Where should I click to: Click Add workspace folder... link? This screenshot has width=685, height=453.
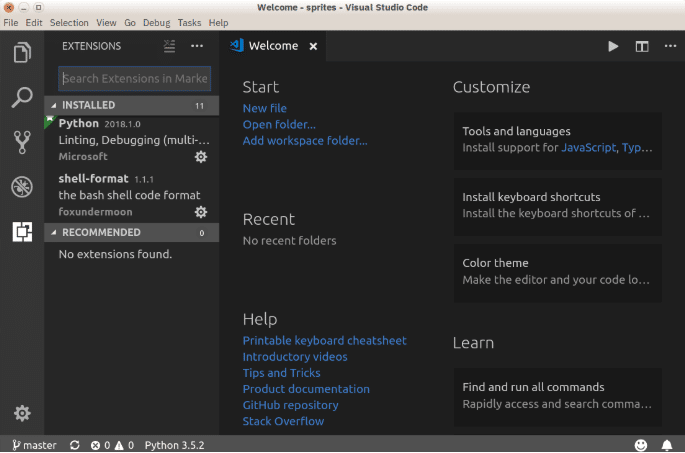coord(305,141)
